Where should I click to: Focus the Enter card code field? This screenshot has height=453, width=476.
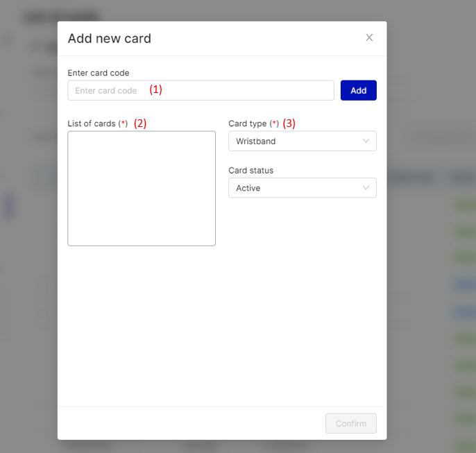(x=201, y=90)
